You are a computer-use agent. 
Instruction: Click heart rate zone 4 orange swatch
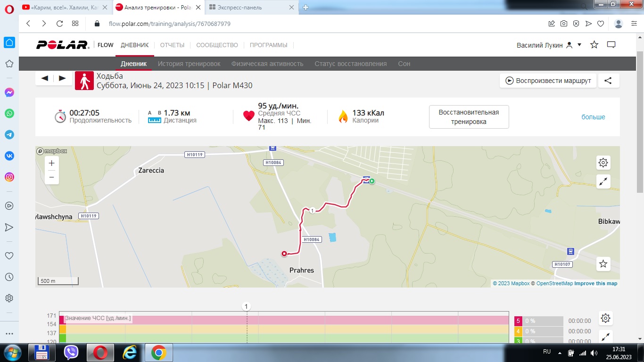[x=518, y=331]
